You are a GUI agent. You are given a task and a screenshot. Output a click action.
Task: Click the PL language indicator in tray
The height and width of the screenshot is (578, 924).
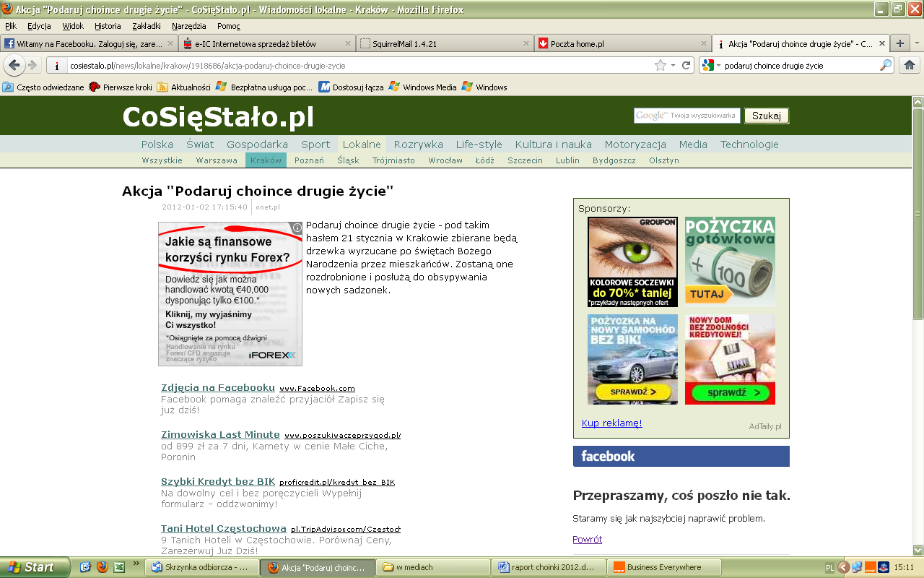point(829,567)
